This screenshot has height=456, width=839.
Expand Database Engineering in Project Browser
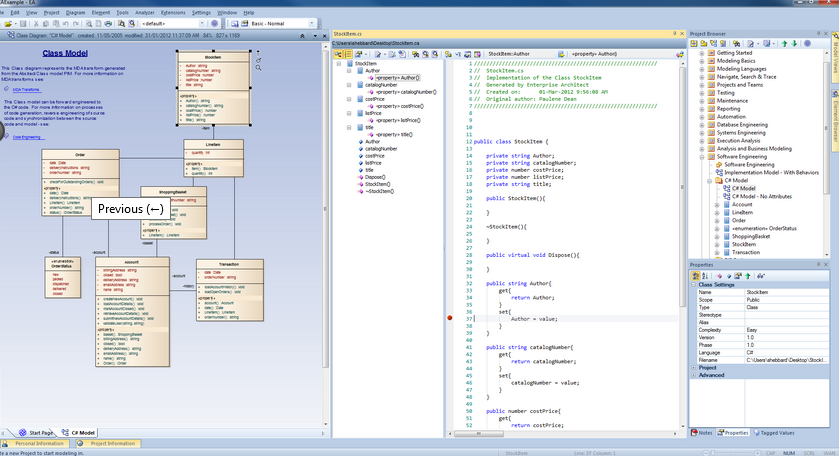pyautogui.click(x=702, y=125)
